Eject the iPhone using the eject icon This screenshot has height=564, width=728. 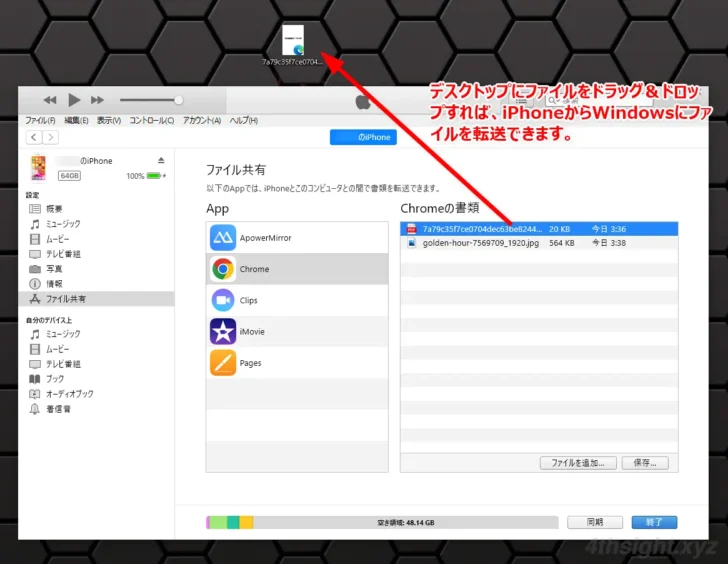click(161, 160)
